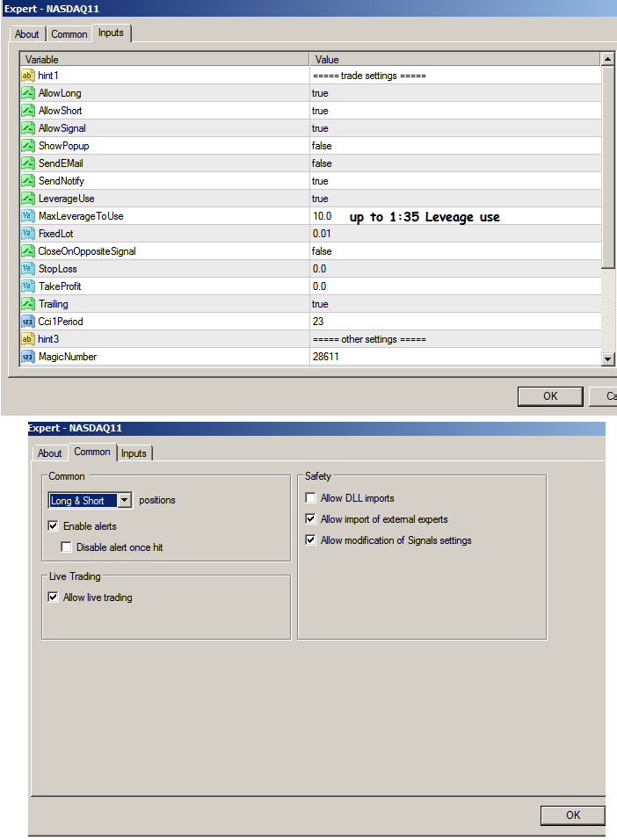The image size is (617, 840).
Task: Select Common tab in lower dialog
Action: pyautogui.click(x=92, y=452)
